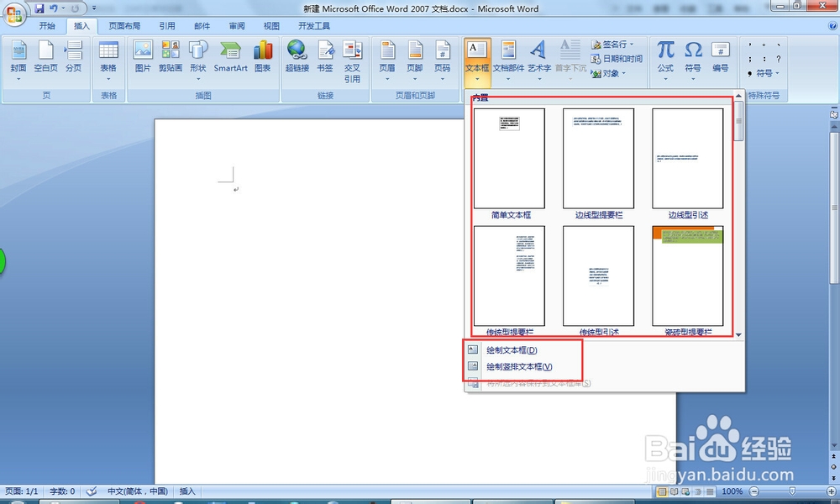The image size is (840, 504).
Task: Click word count 字数: 0 in status bar
Action: click(62, 491)
